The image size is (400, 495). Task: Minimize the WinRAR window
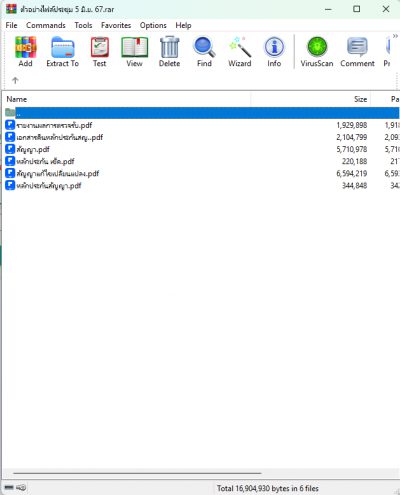[x=328, y=9]
